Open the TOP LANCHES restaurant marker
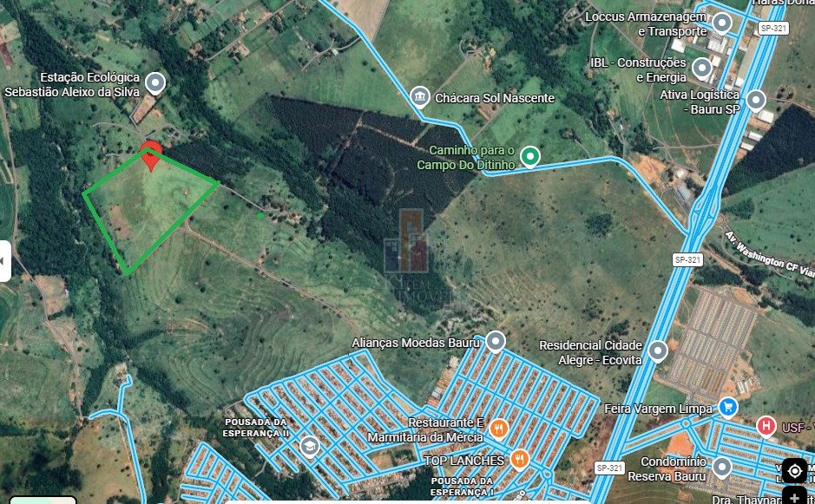 click(x=519, y=459)
